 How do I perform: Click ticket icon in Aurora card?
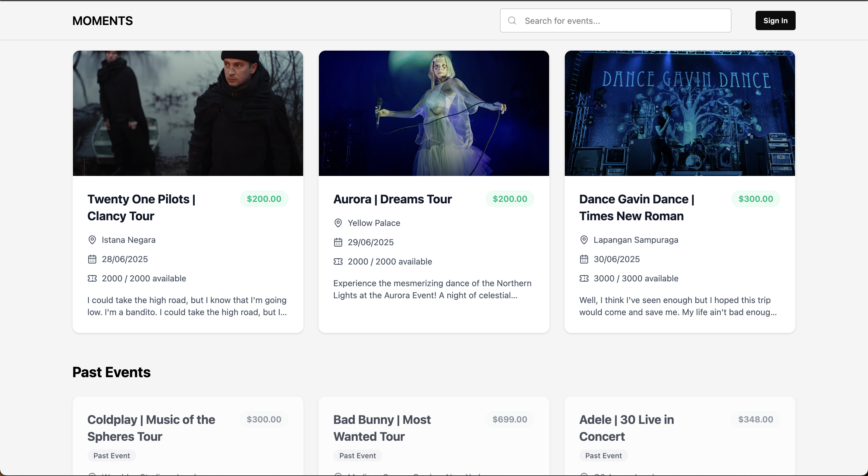point(338,261)
